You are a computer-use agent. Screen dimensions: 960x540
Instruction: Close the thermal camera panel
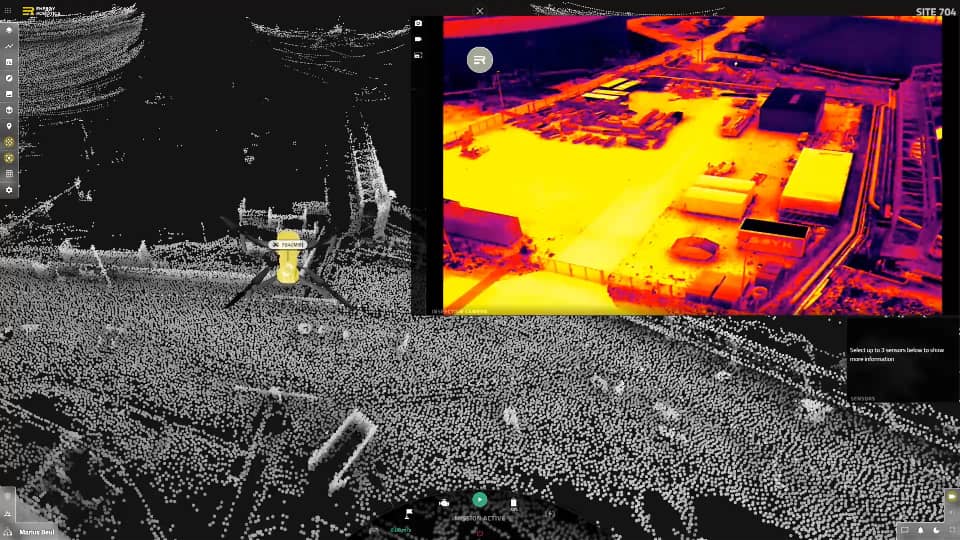point(480,11)
